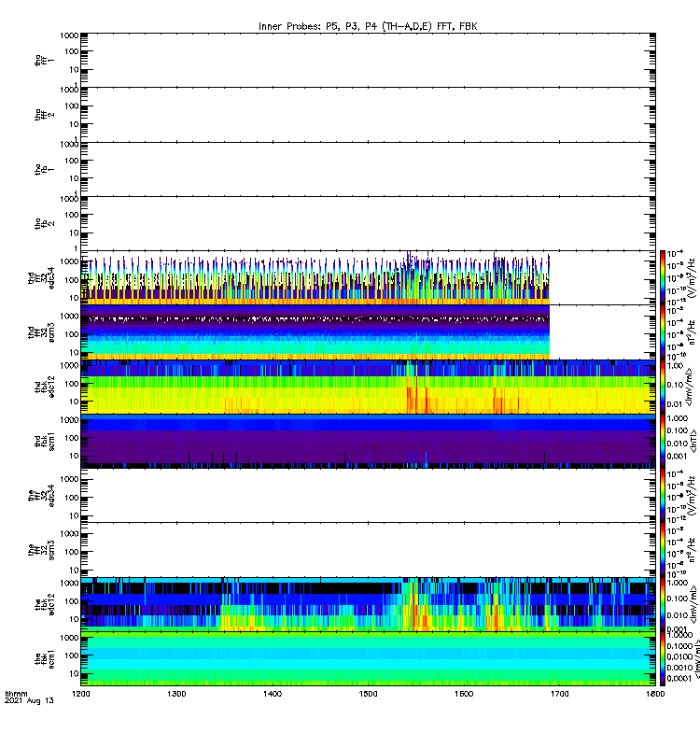Click the color bar beside the thd fbk edc12 panel
Screen dimensions: 700x747
[x=663, y=387]
